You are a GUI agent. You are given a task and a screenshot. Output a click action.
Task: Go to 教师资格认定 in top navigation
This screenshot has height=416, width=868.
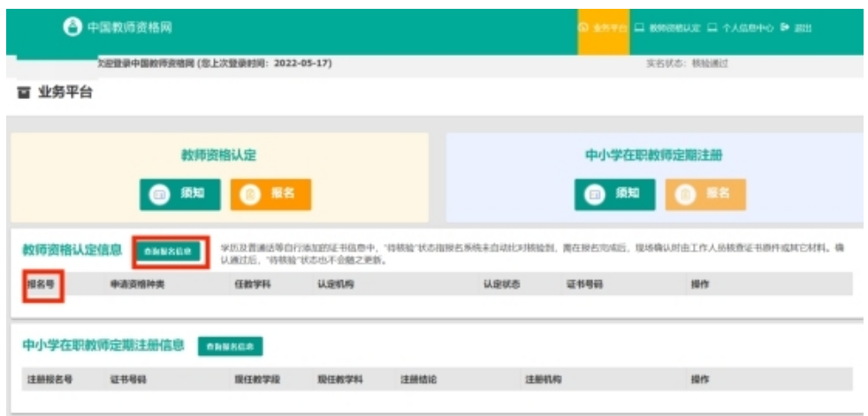(x=674, y=28)
